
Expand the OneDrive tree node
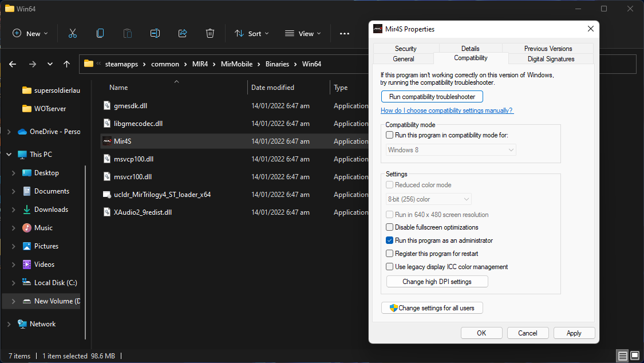(9, 132)
